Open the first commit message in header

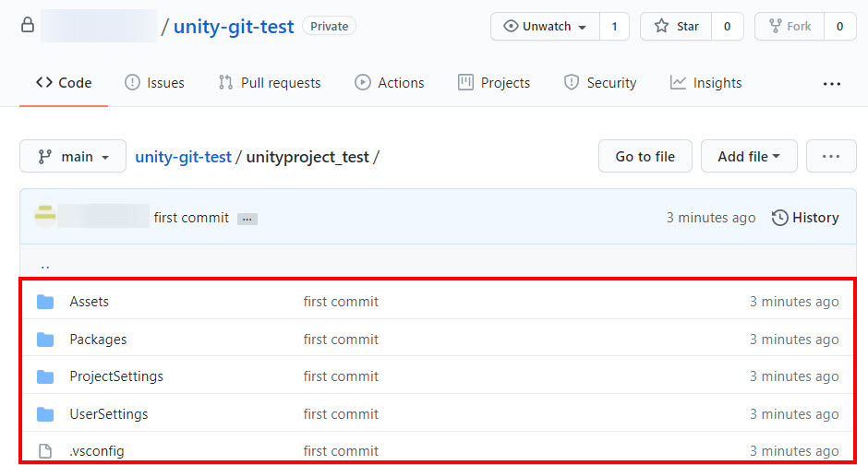(191, 218)
